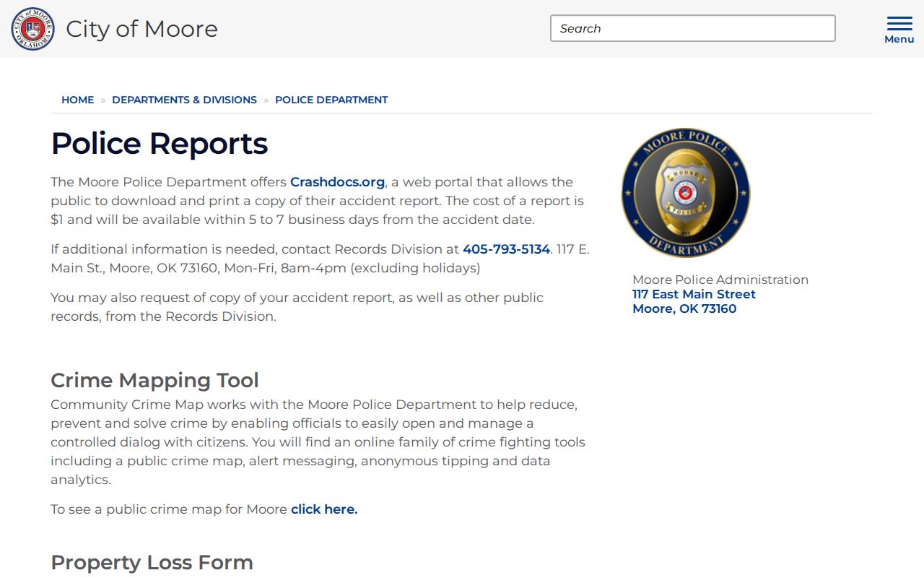The height and width of the screenshot is (578, 924).
Task: Click the 'Police Reports' page heading
Action: [160, 143]
